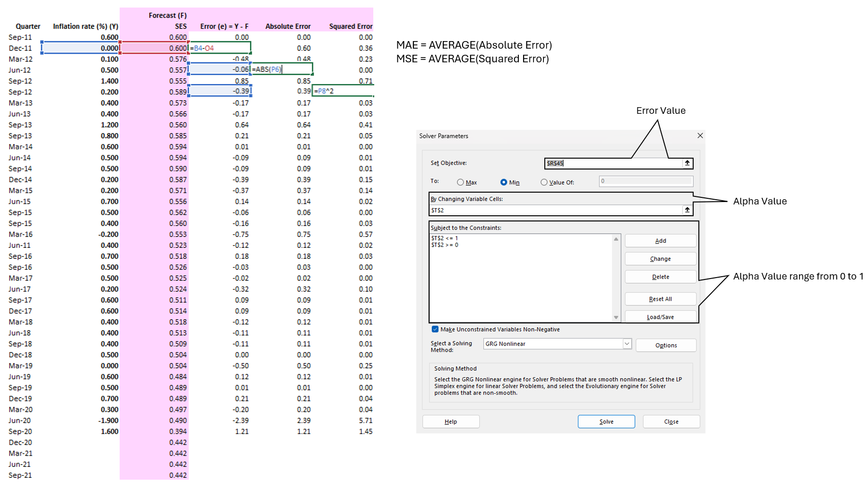868x483 pixels.
Task: Toggle Make Unconstrained Variables Non-Negative checkbox
Action: tap(435, 329)
